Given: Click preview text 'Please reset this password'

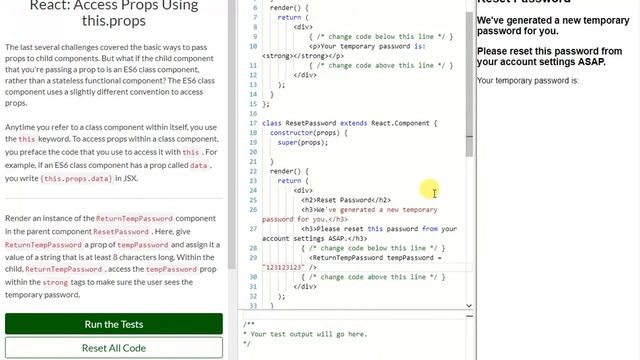Looking at the screenshot, I should coord(549,56).
